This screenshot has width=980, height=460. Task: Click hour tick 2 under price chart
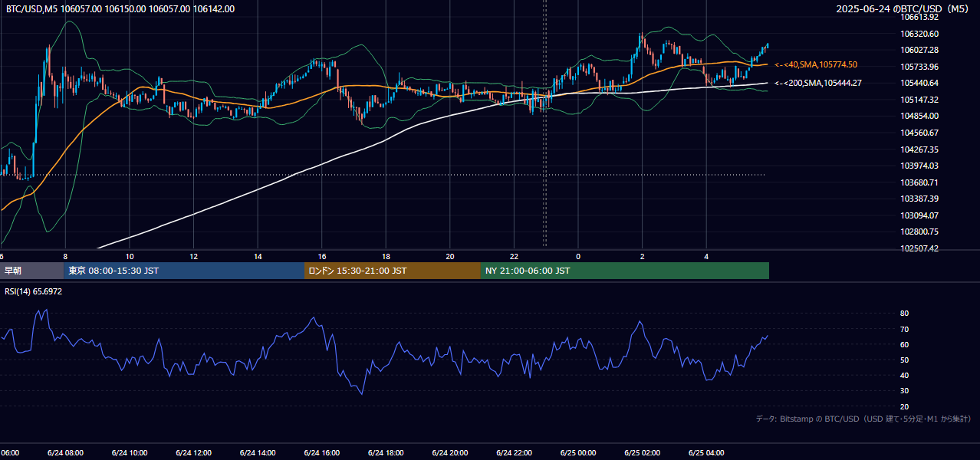point(643,256)
